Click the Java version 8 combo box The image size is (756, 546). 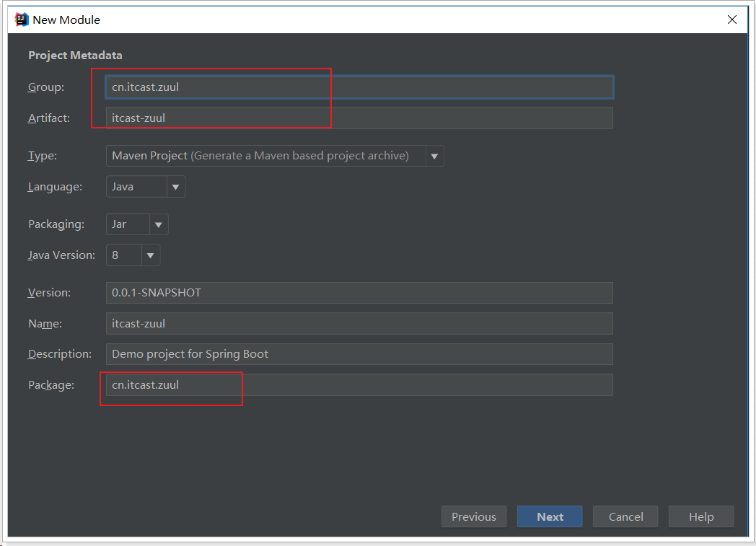point(123,255)
